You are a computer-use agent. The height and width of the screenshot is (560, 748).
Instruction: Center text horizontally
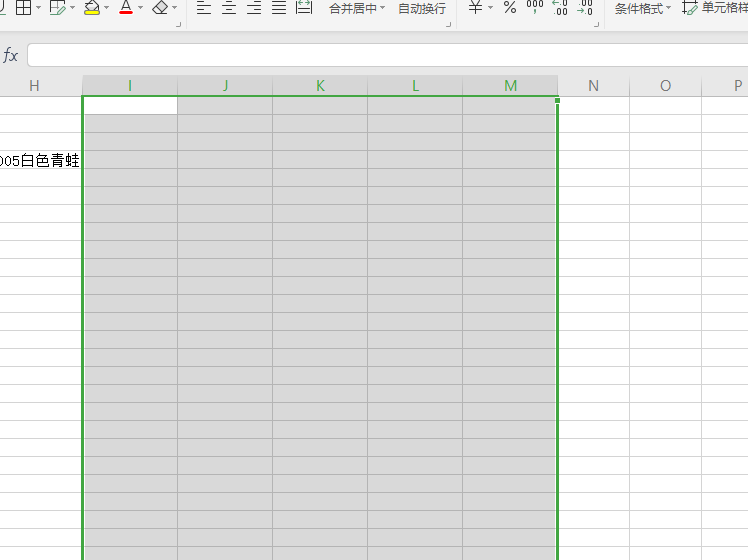pyautogui.click(x=229, y=7)
